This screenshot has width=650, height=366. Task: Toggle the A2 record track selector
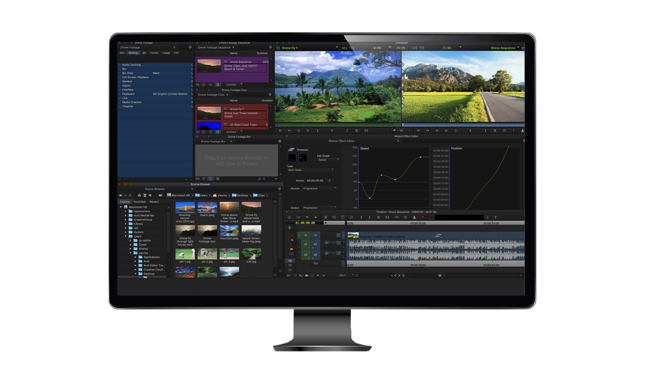(315, 255)
